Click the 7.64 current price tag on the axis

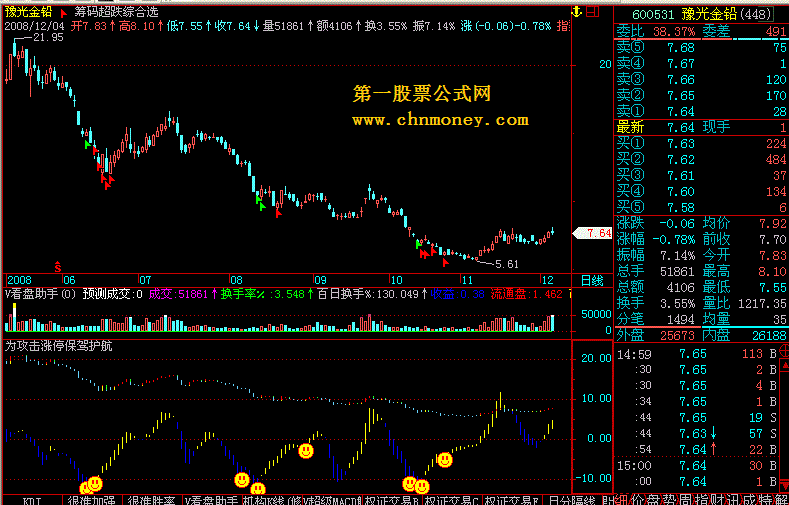[x=593, y=233]
